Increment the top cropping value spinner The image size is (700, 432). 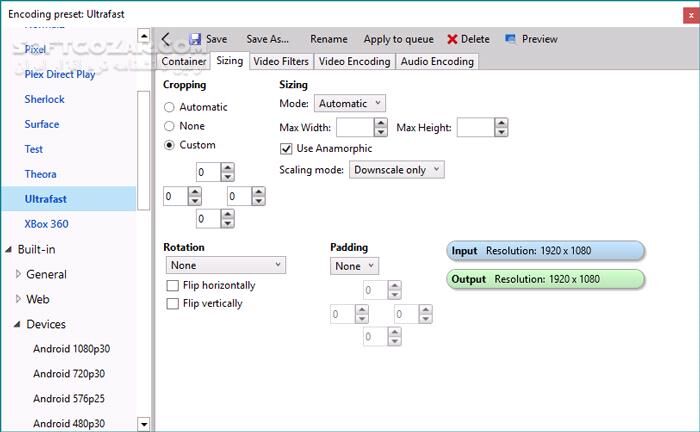coord(229,168)
